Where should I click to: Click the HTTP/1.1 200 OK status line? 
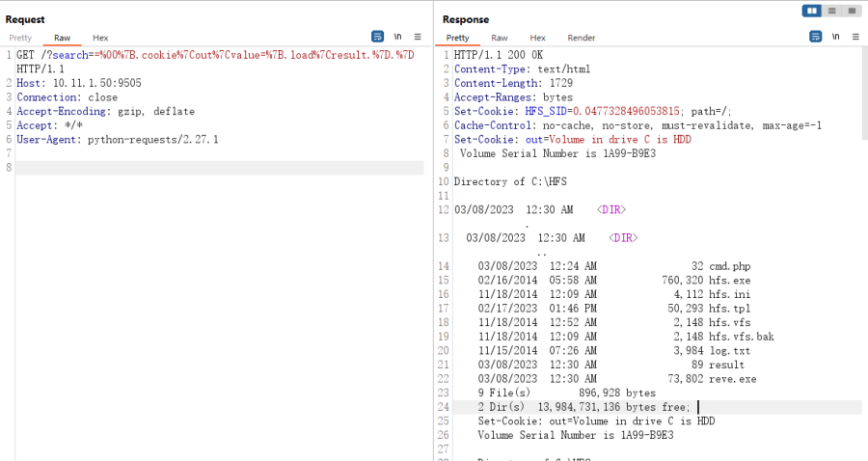tap(499, 55)
